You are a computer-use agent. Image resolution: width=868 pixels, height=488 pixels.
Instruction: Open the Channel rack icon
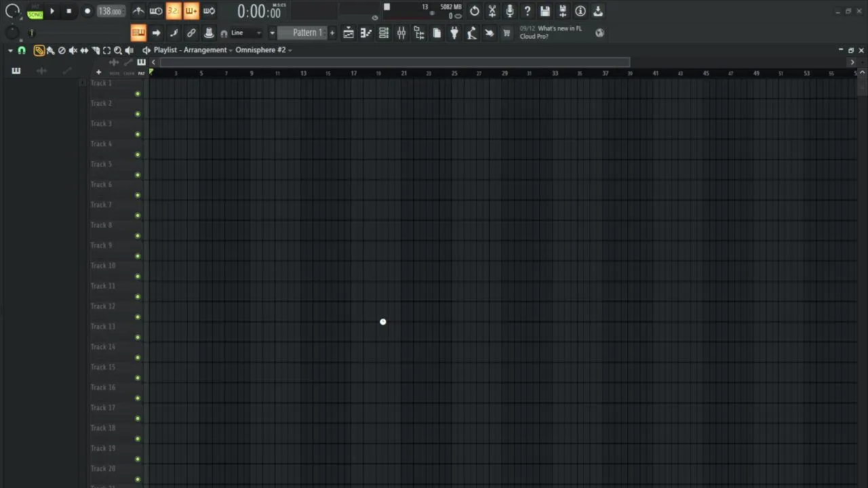tap(384, 33)
